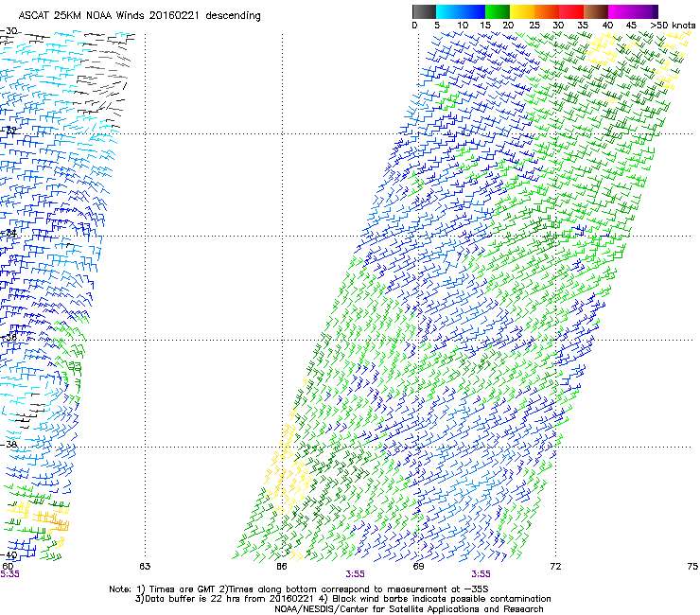
Task: Click the latitude label '-34'
Action: click(9, 233)
